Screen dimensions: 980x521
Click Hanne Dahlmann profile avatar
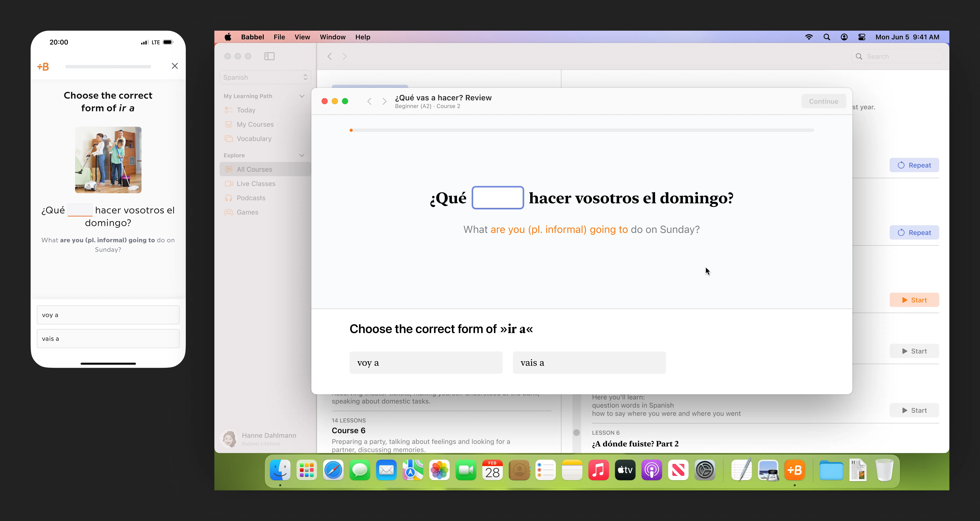click(x=229, y=439)
